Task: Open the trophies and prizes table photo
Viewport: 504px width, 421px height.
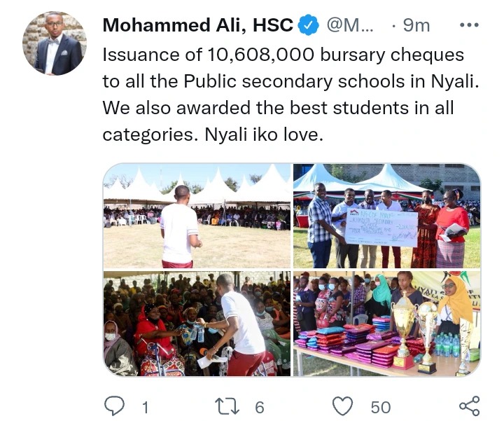Action: [x=387, y=324]
